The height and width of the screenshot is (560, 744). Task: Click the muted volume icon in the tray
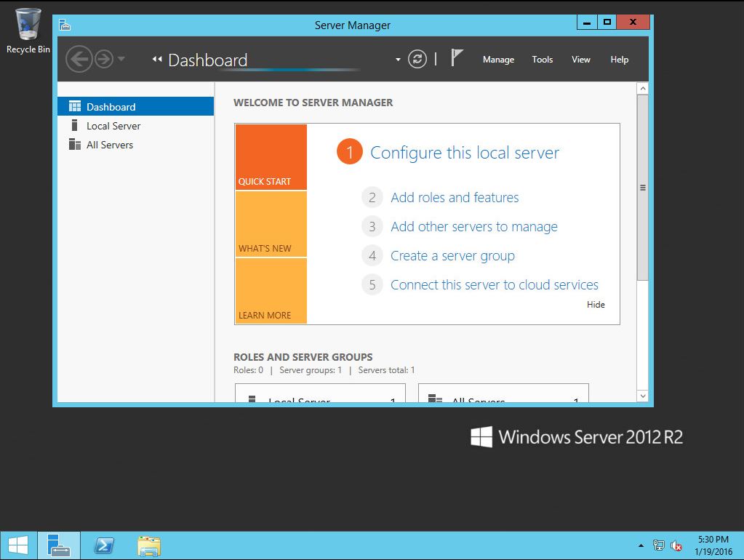[x=676, y=545]
